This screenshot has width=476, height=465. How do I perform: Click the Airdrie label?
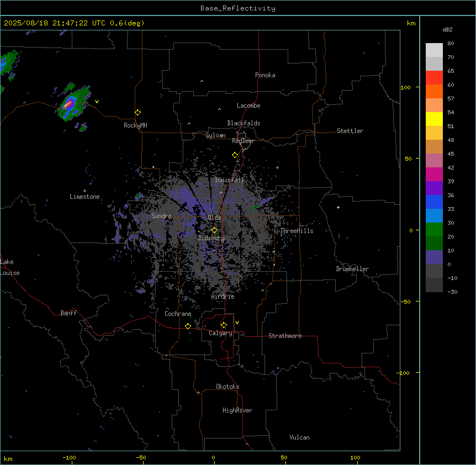pos(223,297)
